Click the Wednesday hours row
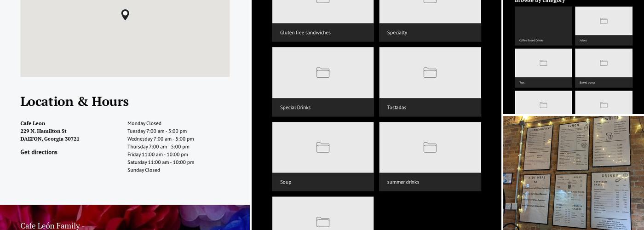Viewport: 644px width, 230px height. 161,139
